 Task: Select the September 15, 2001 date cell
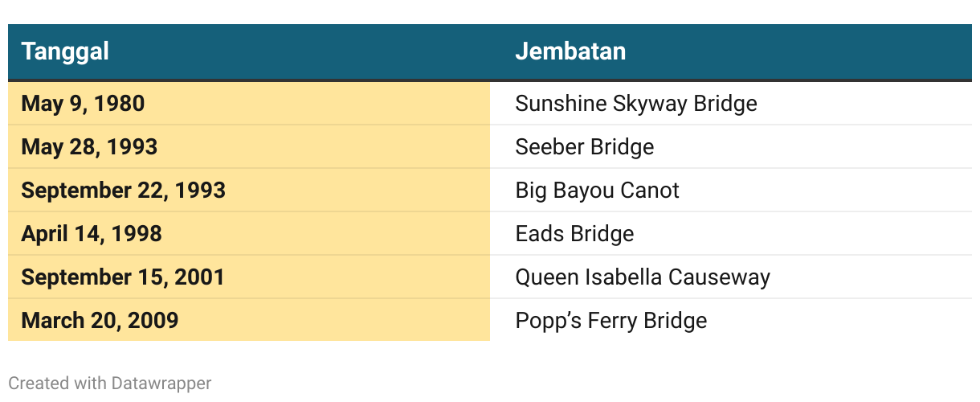click(249, 277)
